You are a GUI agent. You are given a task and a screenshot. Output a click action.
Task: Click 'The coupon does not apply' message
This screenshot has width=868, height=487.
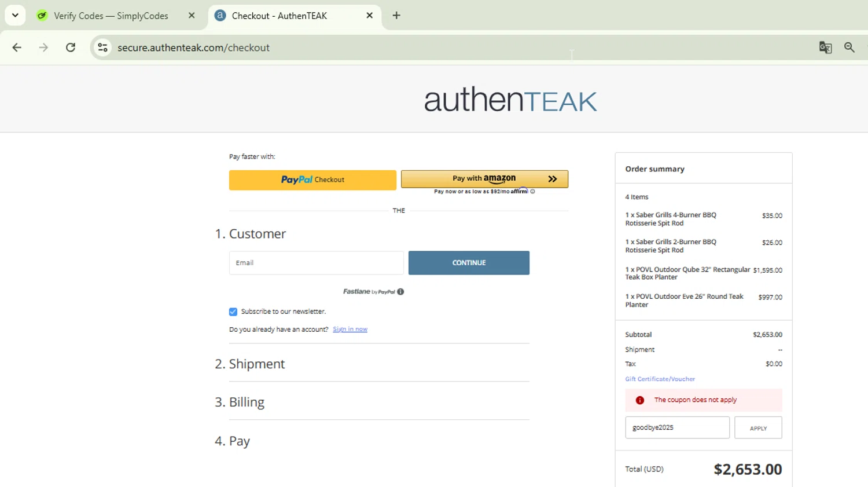click(x=695, y=400)
